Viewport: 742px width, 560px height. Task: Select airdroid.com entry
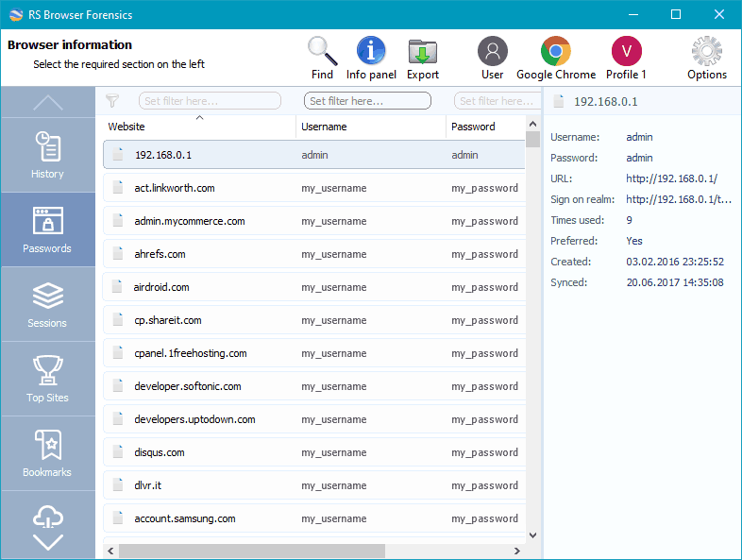[x=314, y=287]
